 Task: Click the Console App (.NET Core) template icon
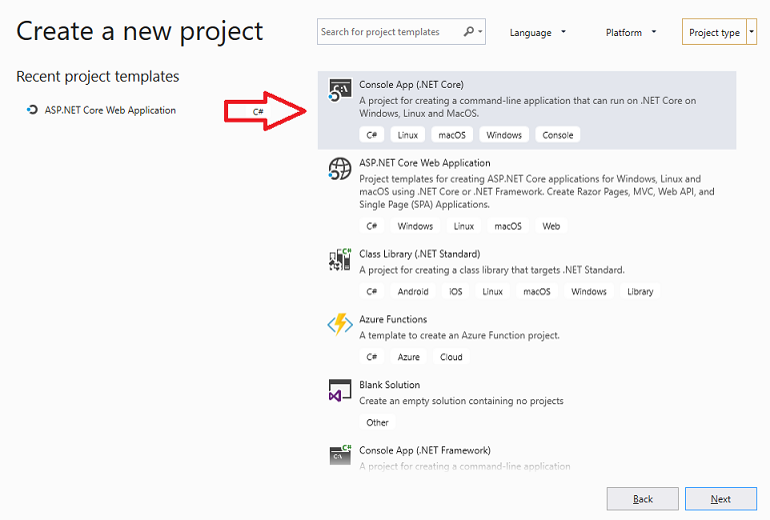click(x=340, y=90)
